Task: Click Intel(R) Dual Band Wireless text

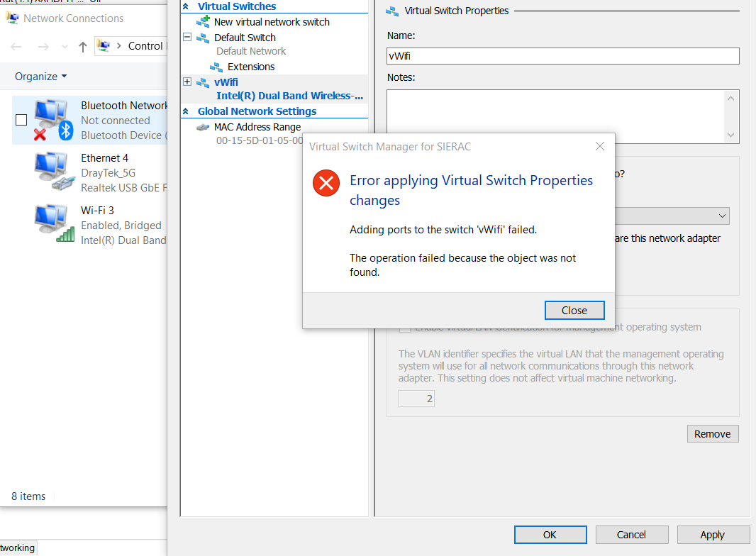Action: [289, 96]
